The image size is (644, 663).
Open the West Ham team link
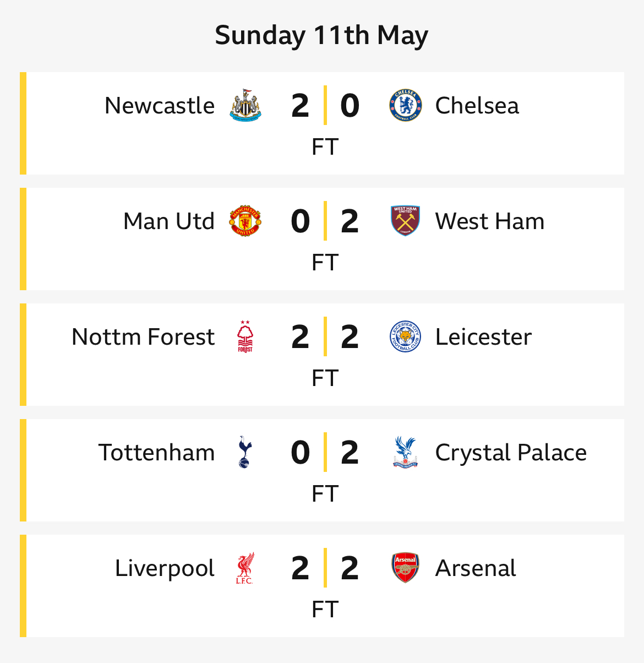click(489, 221)
